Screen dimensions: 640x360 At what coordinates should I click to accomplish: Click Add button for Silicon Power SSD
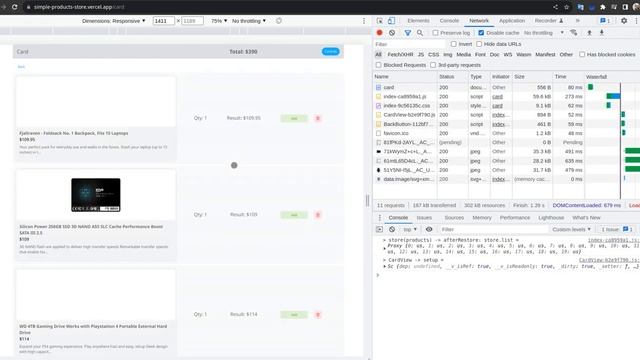(294, 215)
